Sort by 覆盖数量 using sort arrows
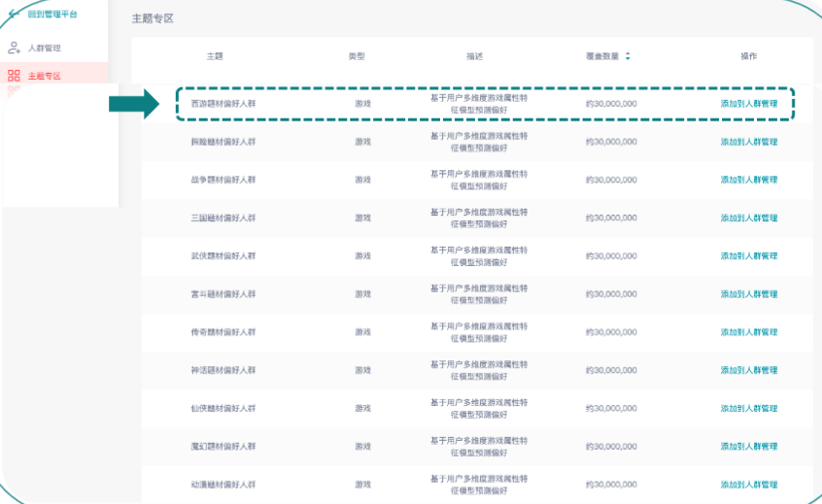The height and width of the screenshot is (504, 822). click(x=628, y=56)
